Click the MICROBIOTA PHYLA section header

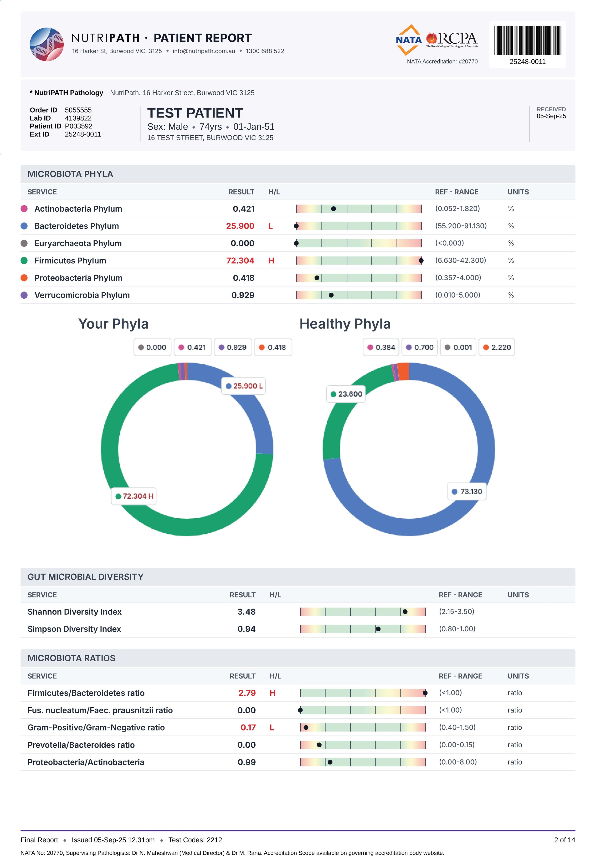pos(70,174)
